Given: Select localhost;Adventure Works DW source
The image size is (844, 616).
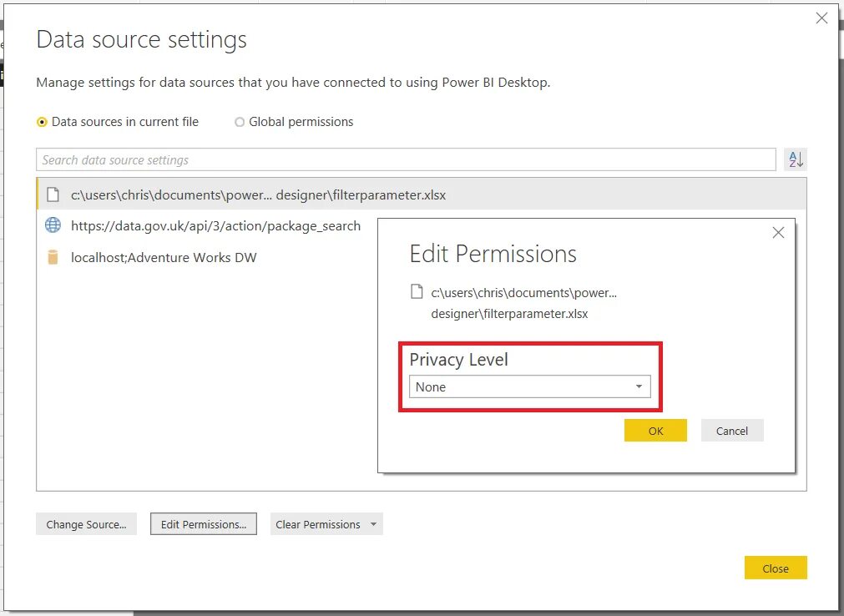Looking at the screenshot, I should click(x=164, y=257).
